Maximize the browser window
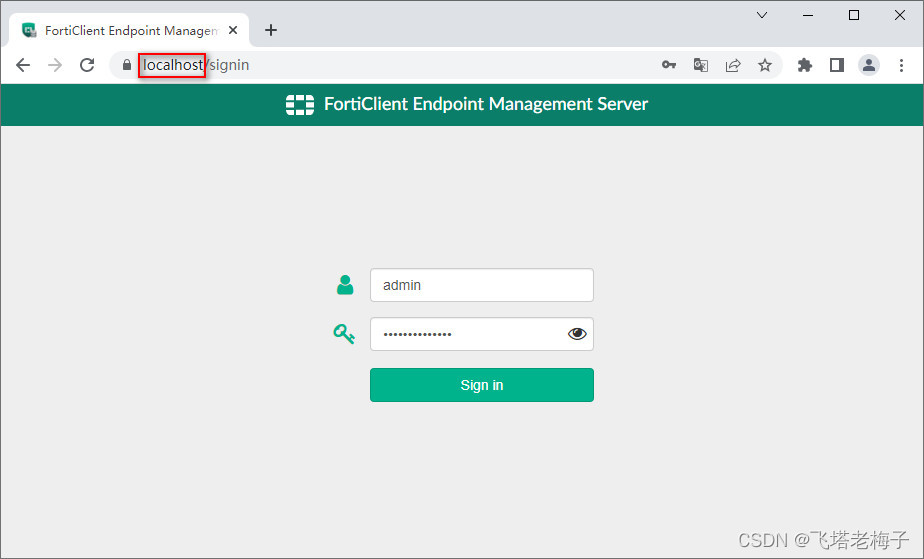Screen dimensions: 924x559 [854, 15]
